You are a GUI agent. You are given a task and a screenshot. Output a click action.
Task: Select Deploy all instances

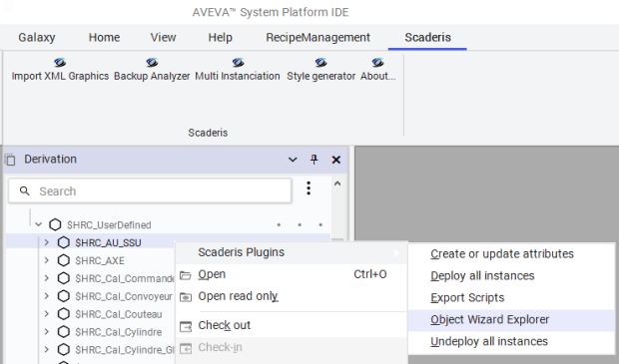(482, 275)
